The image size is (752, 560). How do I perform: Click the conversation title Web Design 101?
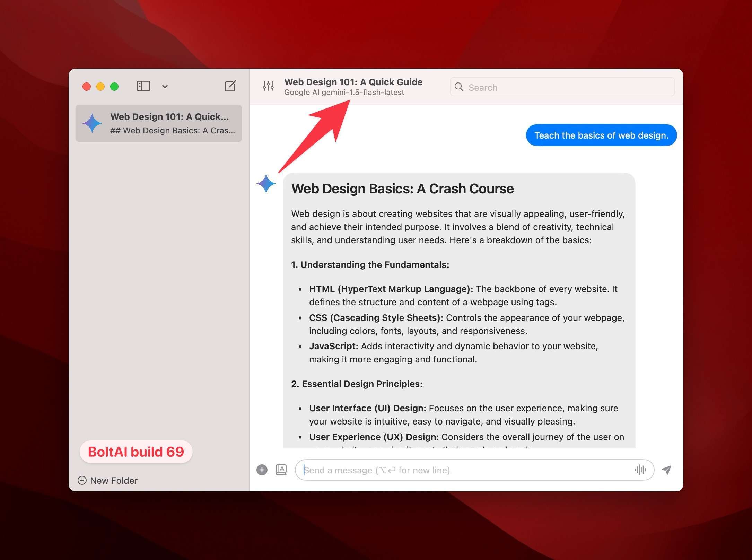(x=353, y=82)
